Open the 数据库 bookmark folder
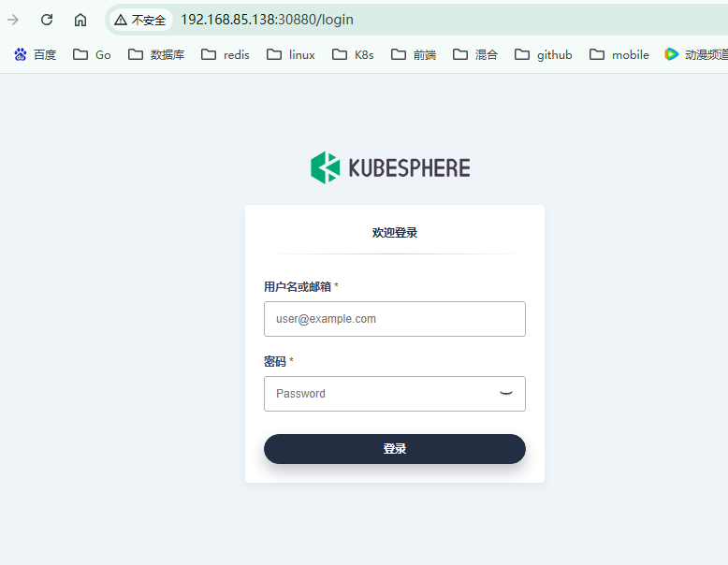 click(x=156, y=55)
